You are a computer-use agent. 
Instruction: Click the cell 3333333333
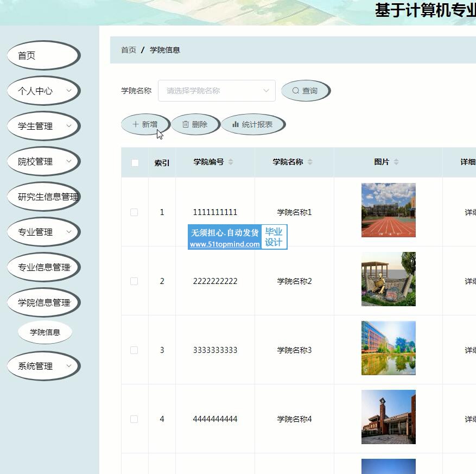[x=215, y=350]
